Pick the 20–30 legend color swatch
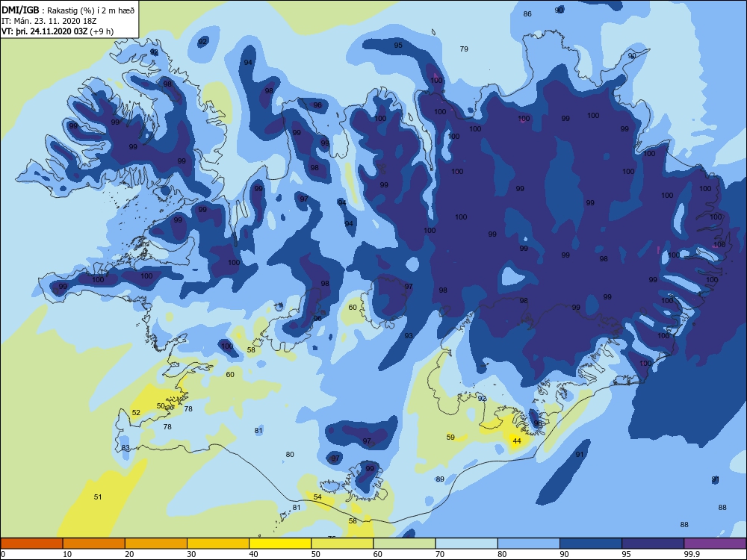The image size is (747, 560). tap(156, 544)
